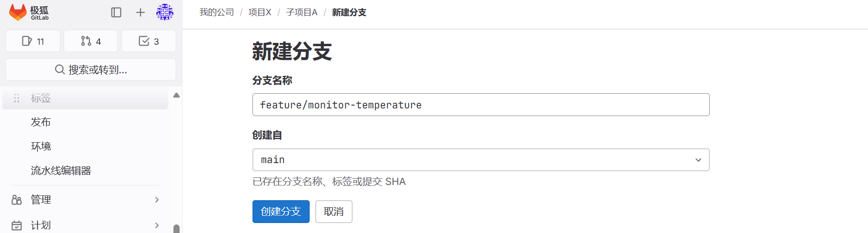Open merge requests counter showing 4
The image size is (868, 233).
[x=91, y=41]
